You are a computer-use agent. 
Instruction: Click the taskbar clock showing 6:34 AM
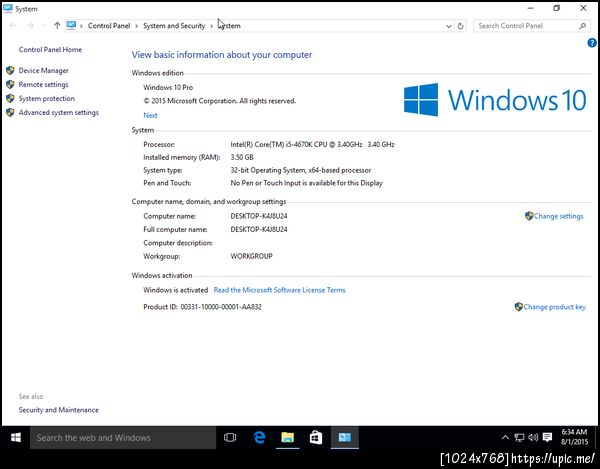coord(574,437)
